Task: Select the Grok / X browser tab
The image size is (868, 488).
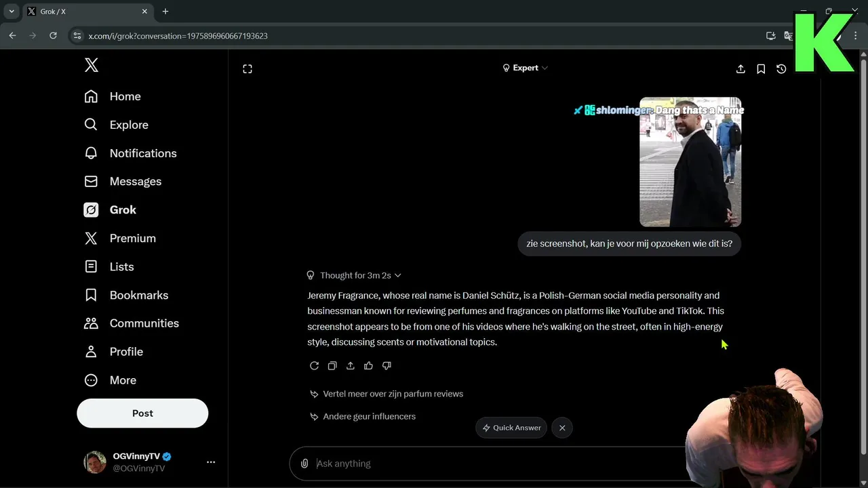Action: (x=87, y=12)
